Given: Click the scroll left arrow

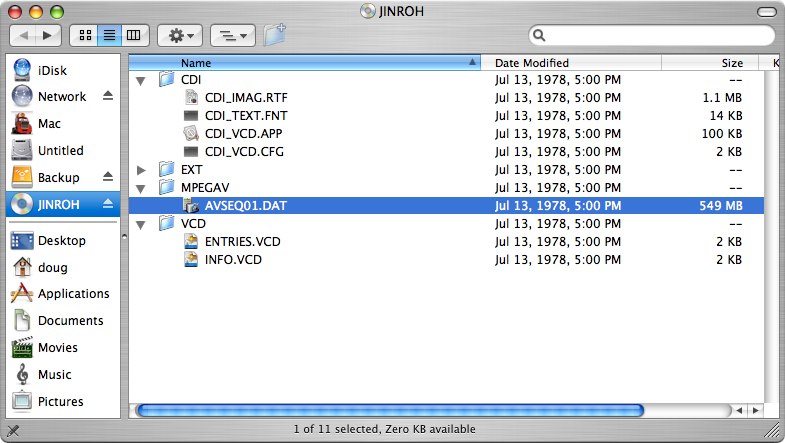Looking at the screenshot, I should click(739, 410).
